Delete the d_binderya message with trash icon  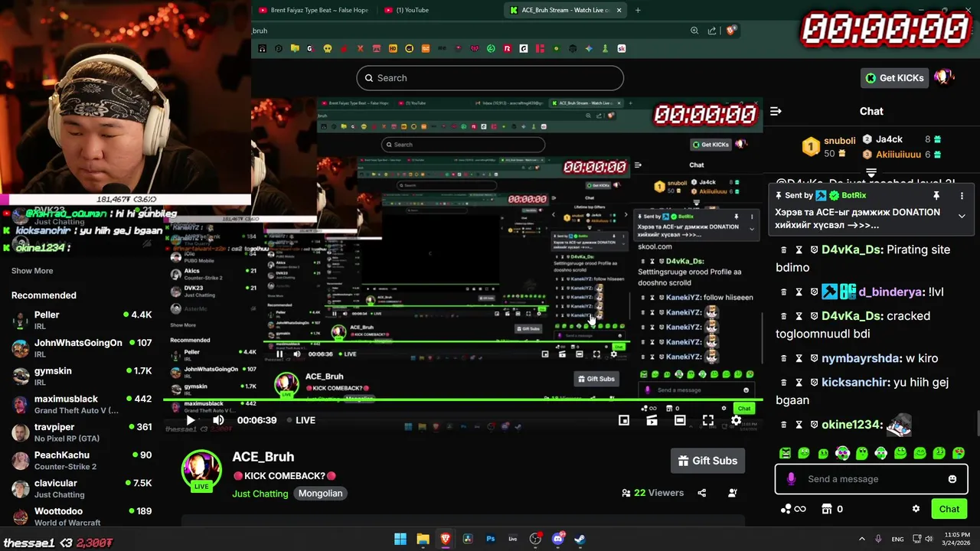click(783, 292)
